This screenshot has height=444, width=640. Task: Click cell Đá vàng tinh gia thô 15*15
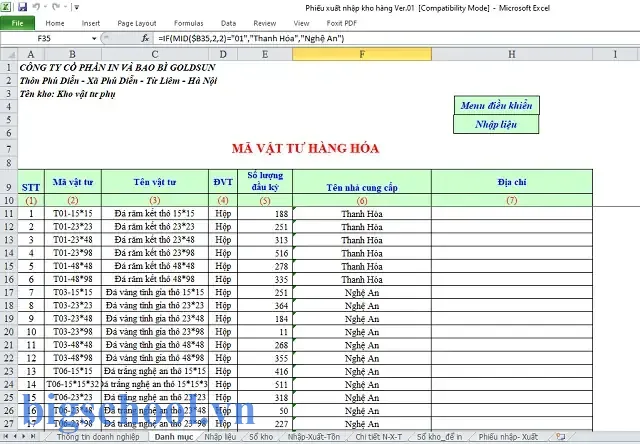coord(155,292)
